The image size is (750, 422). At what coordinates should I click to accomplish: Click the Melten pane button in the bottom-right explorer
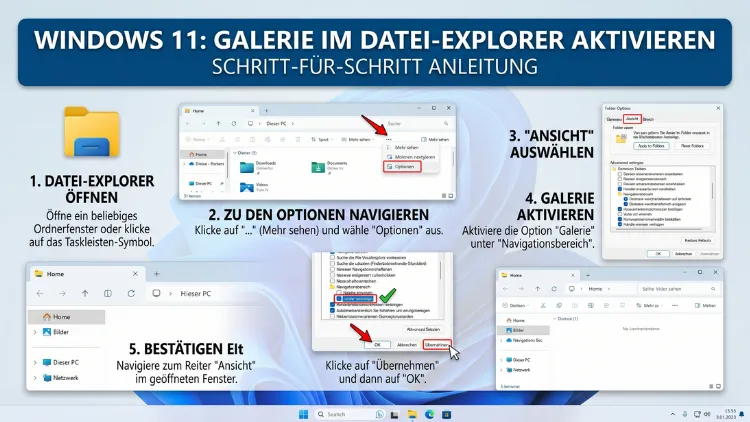(x=705, y=305)
